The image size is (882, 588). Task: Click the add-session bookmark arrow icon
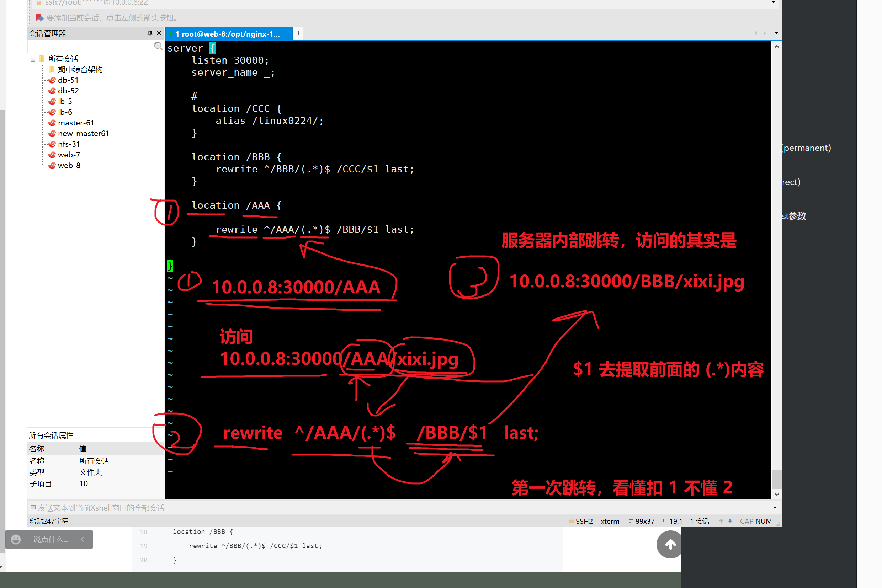pyautogui.click(x=39, y=17)
